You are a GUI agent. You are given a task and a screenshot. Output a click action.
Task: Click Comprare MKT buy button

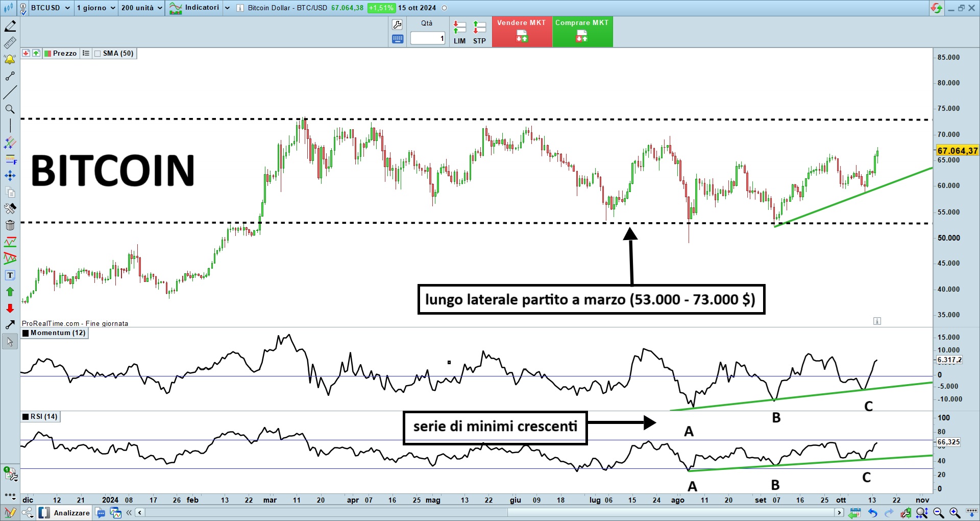pos(582,32)
